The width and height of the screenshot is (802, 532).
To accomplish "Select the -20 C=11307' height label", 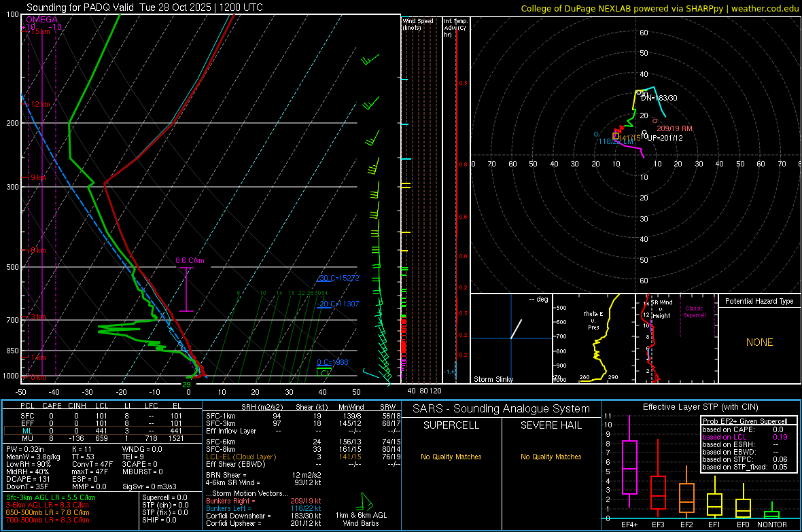I will [x=338, y=304].
